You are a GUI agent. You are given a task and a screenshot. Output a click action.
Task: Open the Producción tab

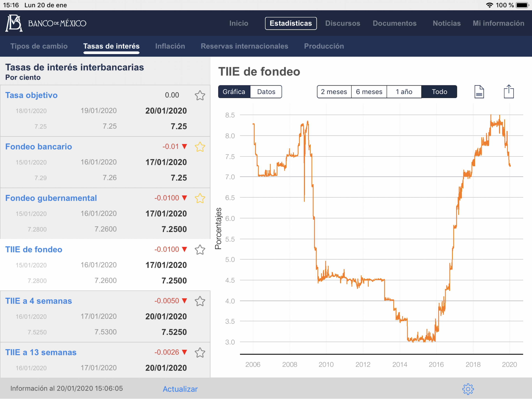coord(324,46)
